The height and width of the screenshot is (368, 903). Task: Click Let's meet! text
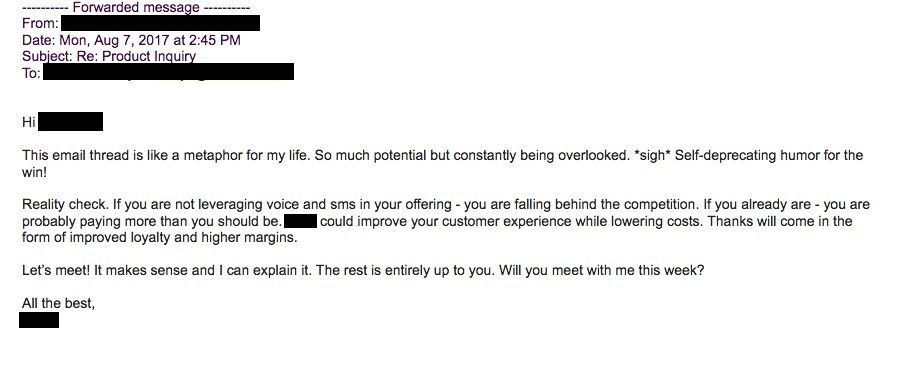coord(56,270)
